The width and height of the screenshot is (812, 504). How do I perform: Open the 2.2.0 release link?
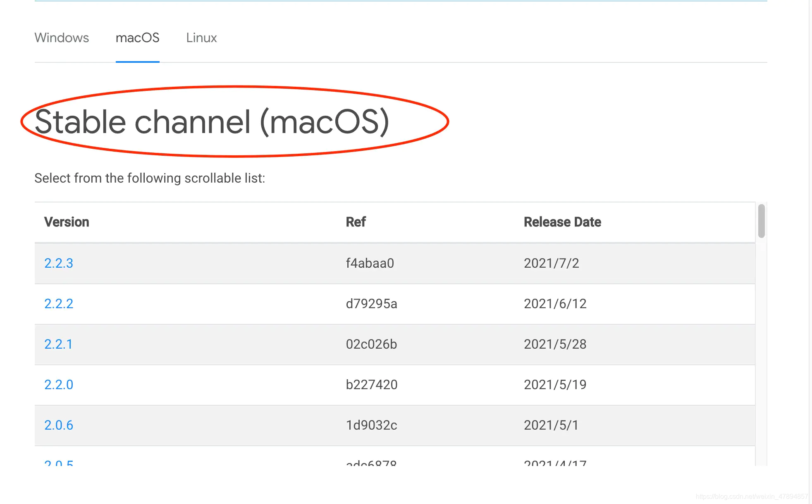[59, 385]
